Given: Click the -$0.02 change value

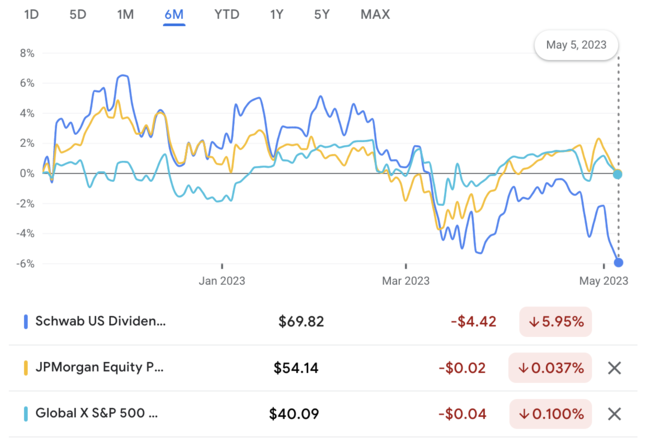Looking at the screenshot, I should click(x=462, y=368).
